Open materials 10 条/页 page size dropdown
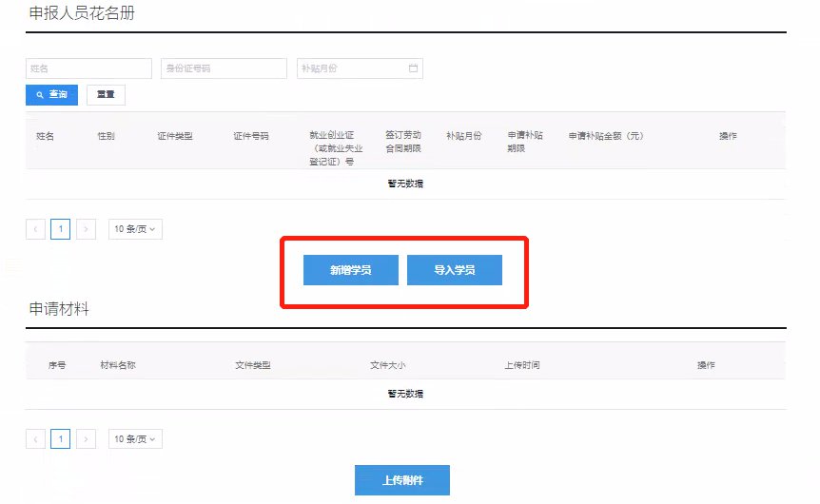 pyautogui.click(x=135, y=439)
